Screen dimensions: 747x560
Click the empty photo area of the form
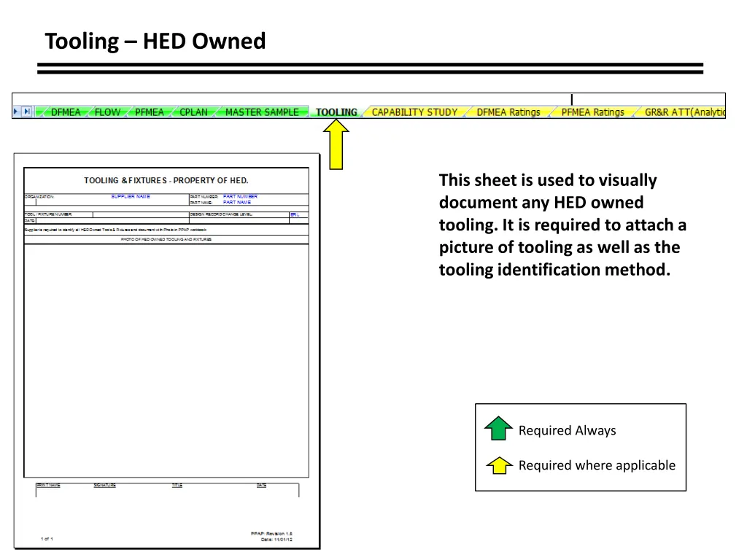tap(166, 360)
